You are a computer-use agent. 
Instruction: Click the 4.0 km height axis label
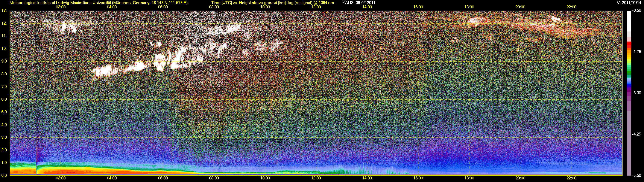coord(4,125)
